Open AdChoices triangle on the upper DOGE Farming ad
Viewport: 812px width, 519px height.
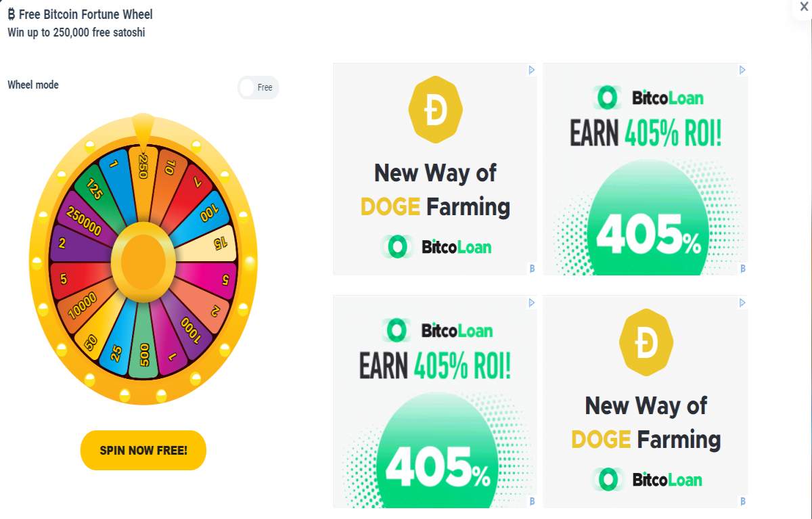[x=532, y=70]
